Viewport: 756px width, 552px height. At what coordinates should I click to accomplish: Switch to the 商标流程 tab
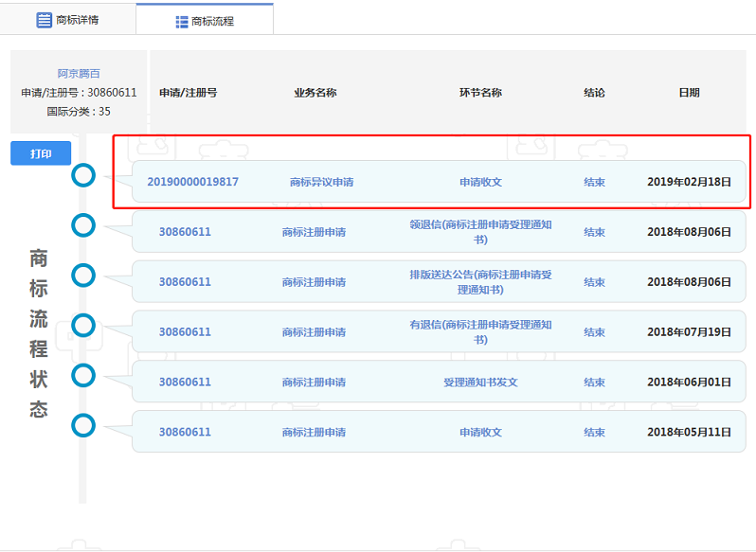[x=205, y=21]
